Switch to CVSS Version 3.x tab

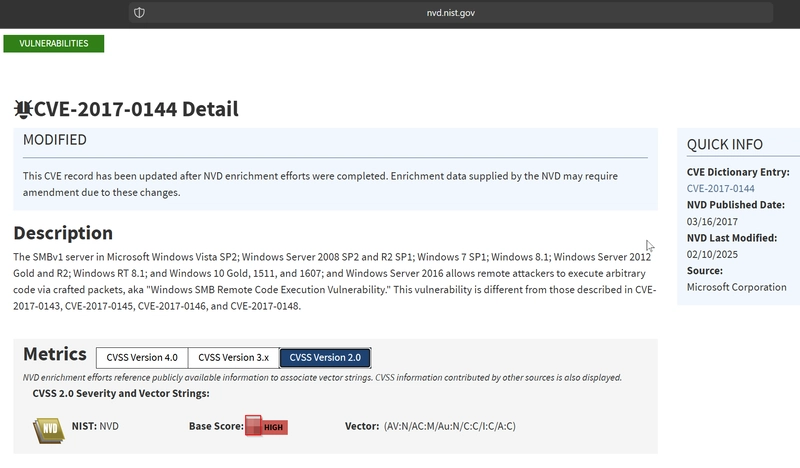[234, 358]
